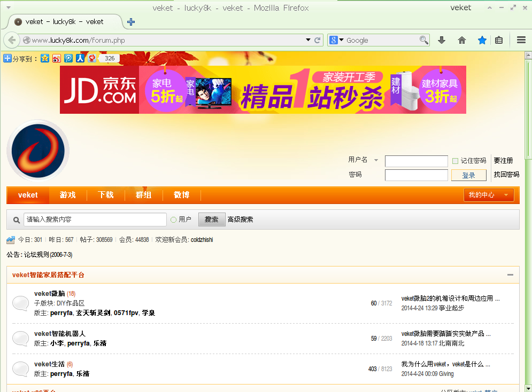Screen dimensions: 532x392
Task: Click the veket微脑 forum bubble icon
Action: [21, 303]
